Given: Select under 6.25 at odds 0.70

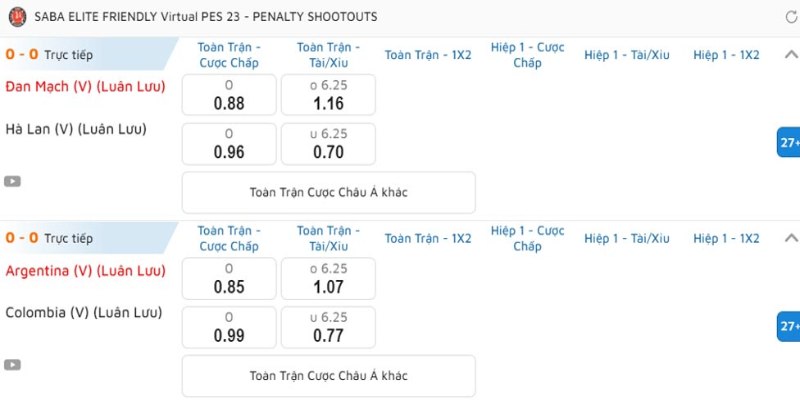Looking at the screenshot, I should tap(328, 144).
